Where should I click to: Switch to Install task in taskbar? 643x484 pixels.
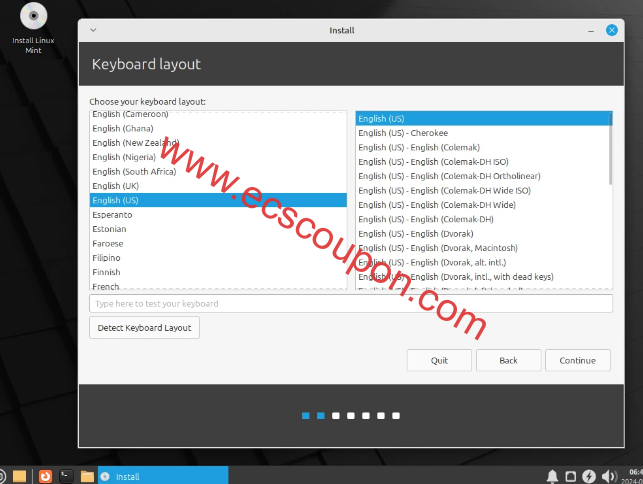click(163, 476)
